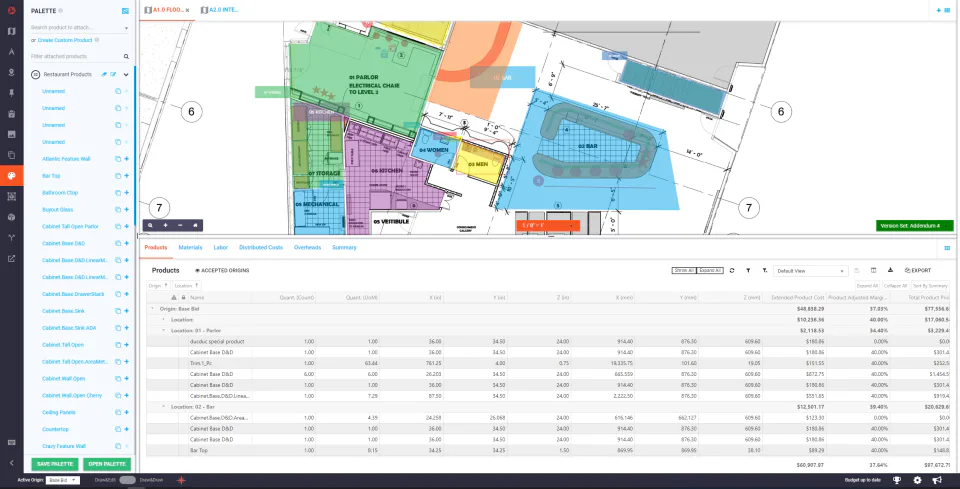Screen dimensions: 960x489
Task: Click the OPEN PALETTE button
Action: pos(107,464)
